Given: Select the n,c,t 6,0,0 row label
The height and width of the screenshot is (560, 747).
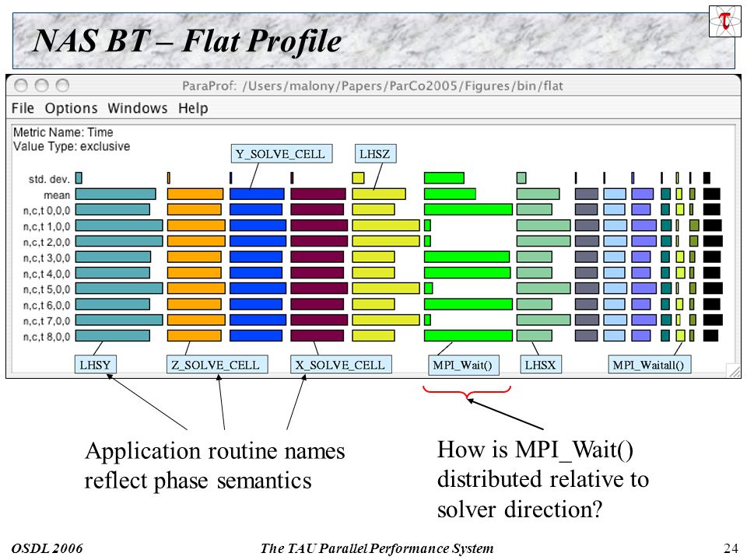Looking at the screenshot, I should [47, 305].
